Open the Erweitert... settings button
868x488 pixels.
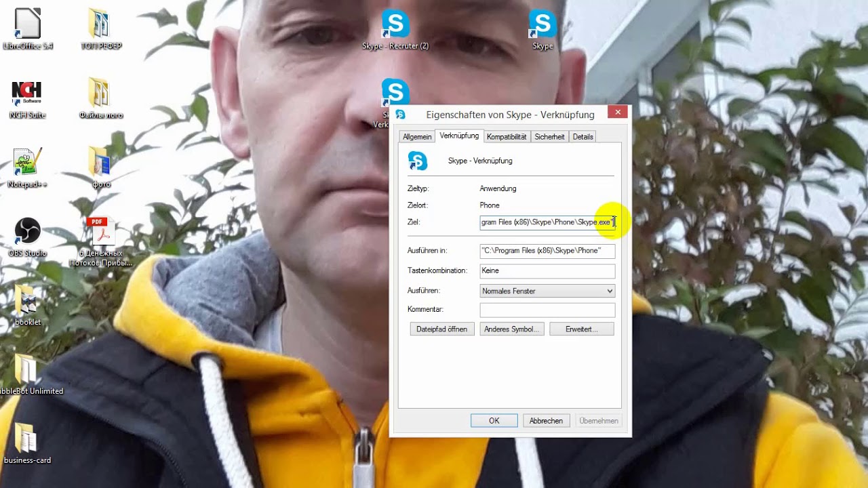(581, 329)
